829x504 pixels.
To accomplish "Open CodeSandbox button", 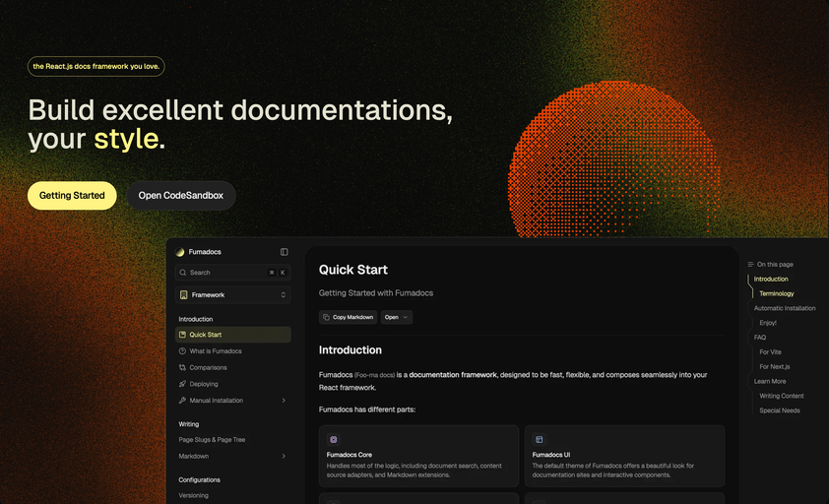I will click(x=181, y=196).
